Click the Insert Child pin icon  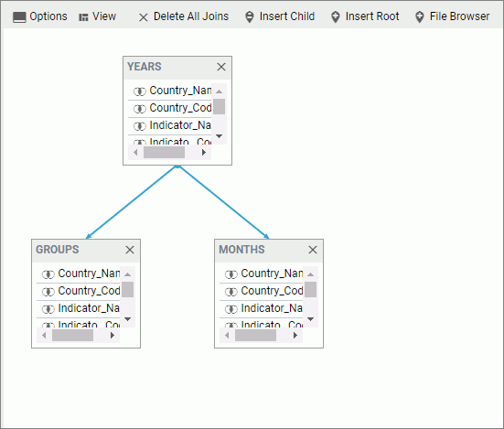(250, 17)
